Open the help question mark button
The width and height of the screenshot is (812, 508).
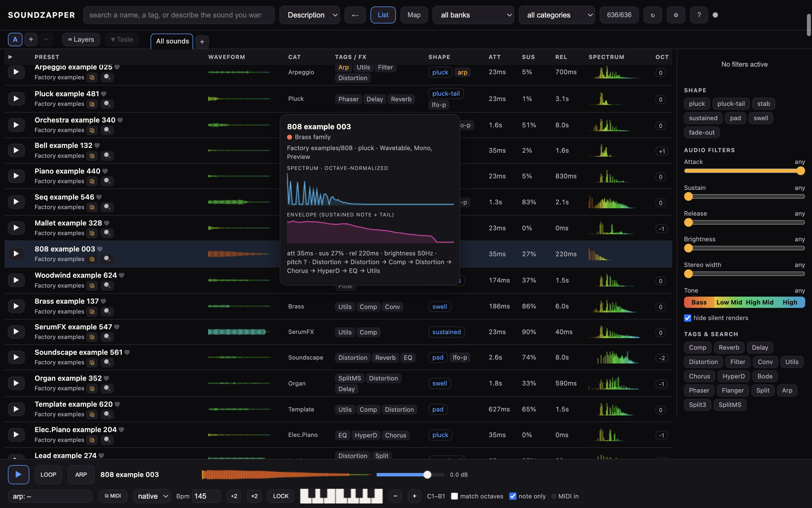[x=699, y=15]
